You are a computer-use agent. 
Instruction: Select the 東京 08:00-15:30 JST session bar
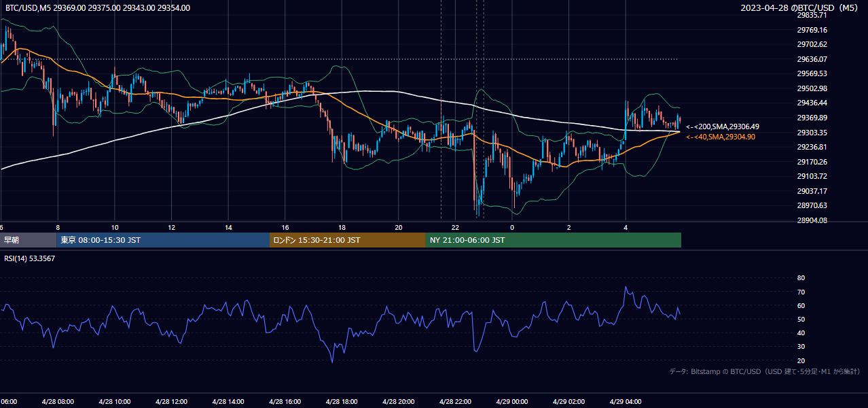[x=163, y=240]
